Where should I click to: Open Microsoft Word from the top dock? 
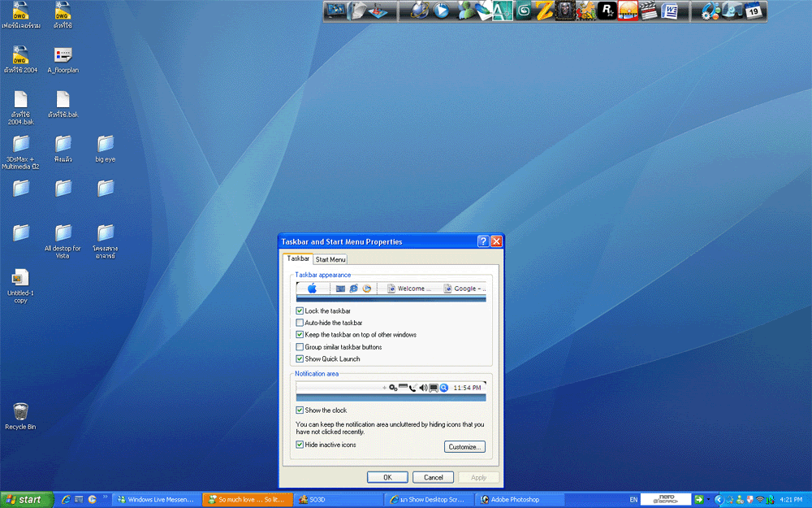pyautogui.click(x=670, y=11)
